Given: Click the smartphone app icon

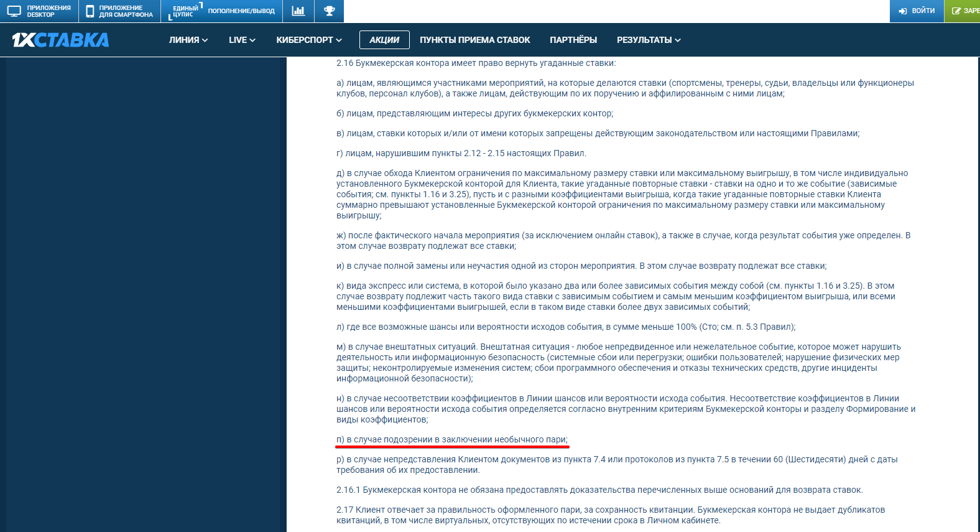Looking at the screenshot, I should click(90, 11).
